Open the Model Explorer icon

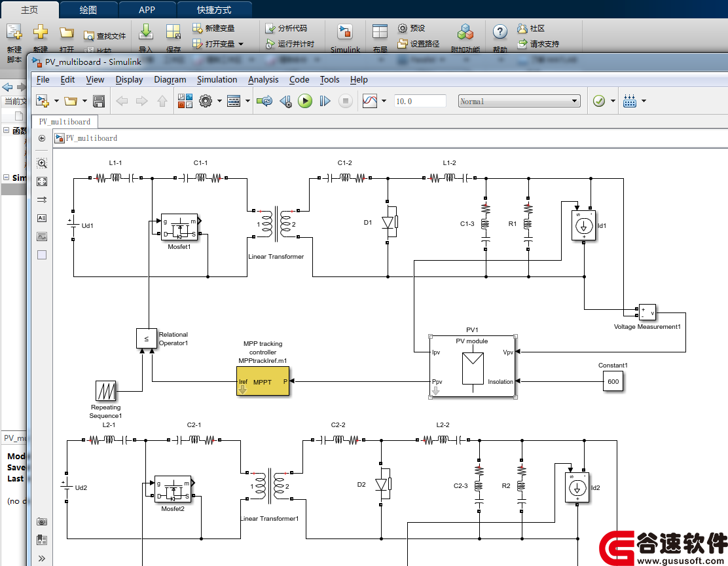[234, 101]
